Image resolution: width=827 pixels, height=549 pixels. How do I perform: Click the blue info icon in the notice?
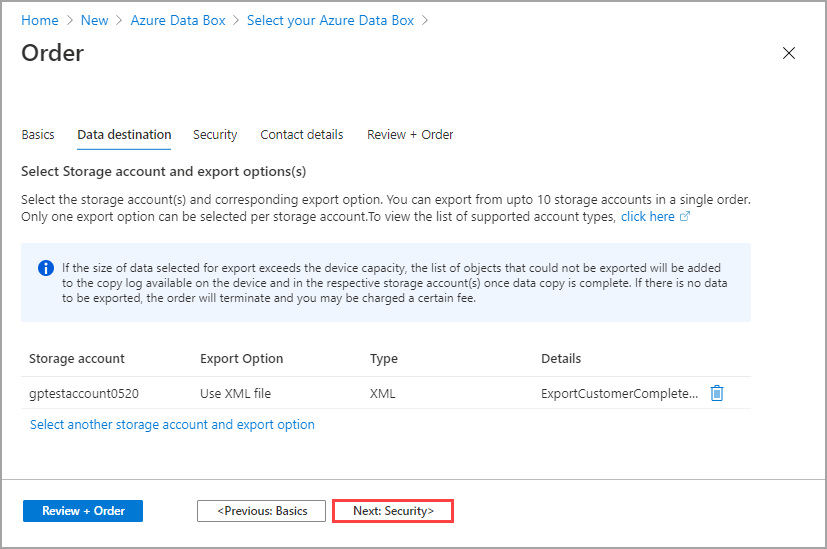45,268
